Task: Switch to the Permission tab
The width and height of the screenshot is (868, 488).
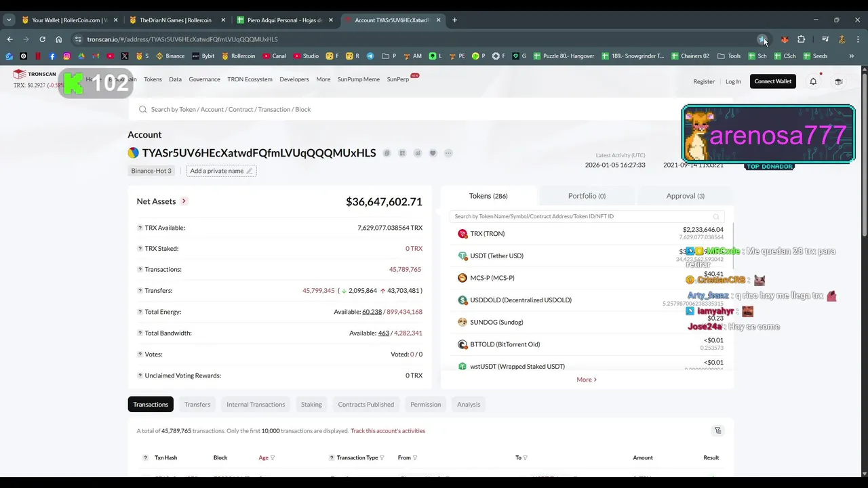Action: click(425, 405)
